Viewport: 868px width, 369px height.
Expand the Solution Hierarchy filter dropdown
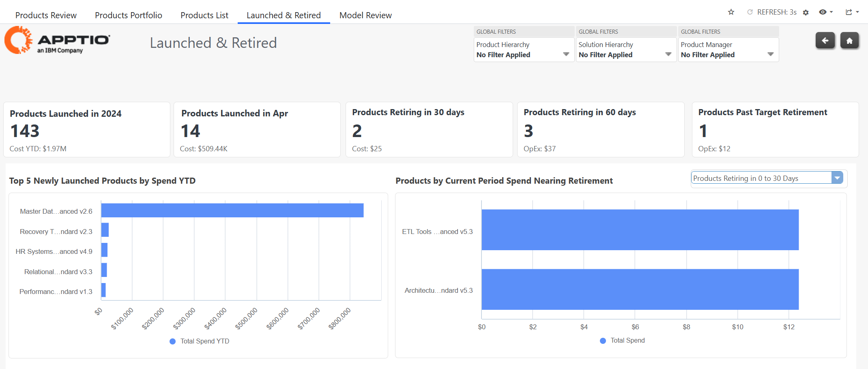pyautogui.click(x=668, y=54)
